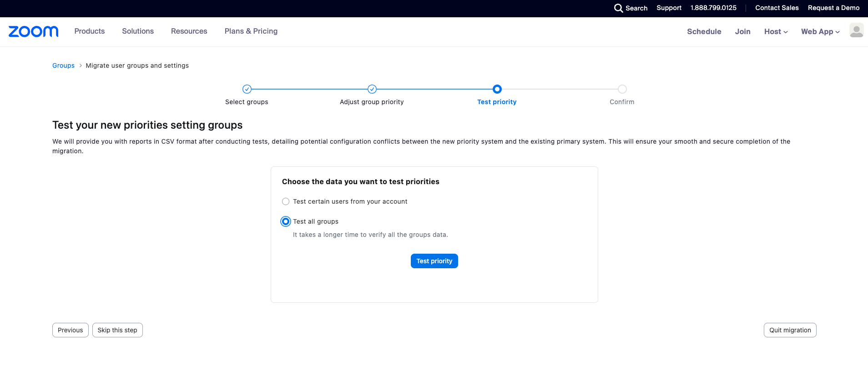Select the Test all groups radio button

coord(286,221)
